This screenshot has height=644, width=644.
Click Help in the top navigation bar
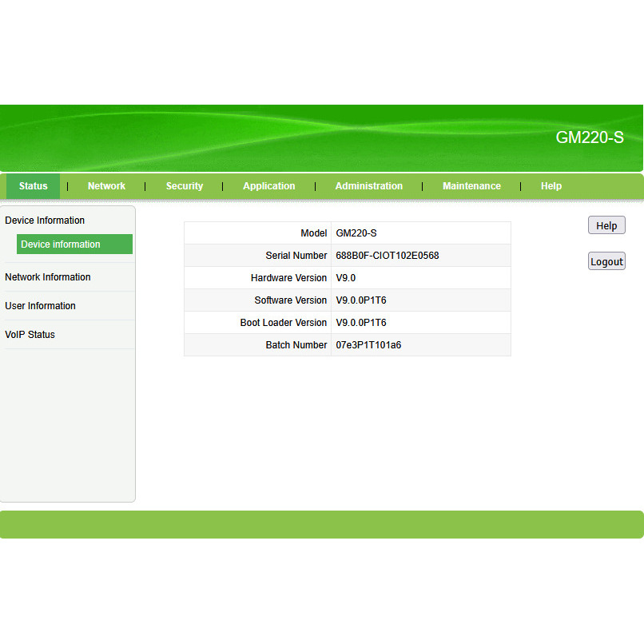click(551, 186)
